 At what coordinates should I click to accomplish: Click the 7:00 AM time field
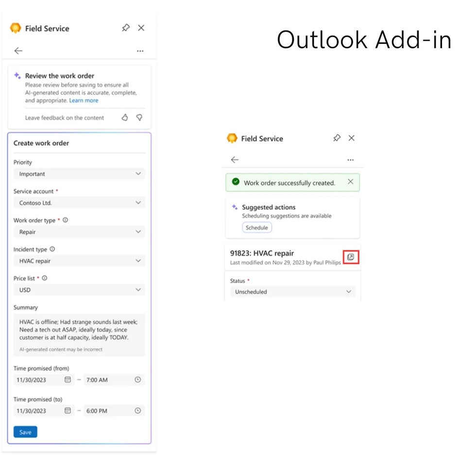click(114, 380)
